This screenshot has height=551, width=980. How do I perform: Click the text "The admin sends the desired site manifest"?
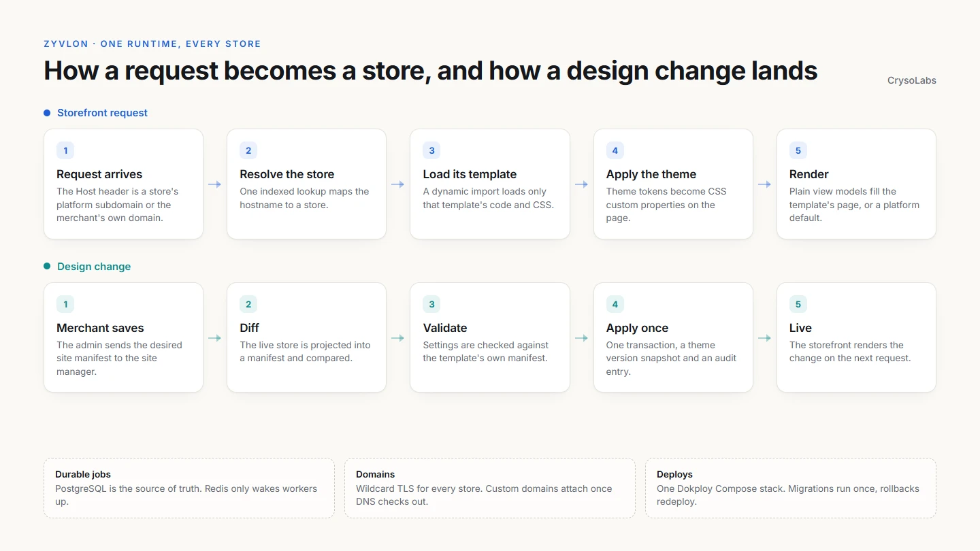point(119,352)
